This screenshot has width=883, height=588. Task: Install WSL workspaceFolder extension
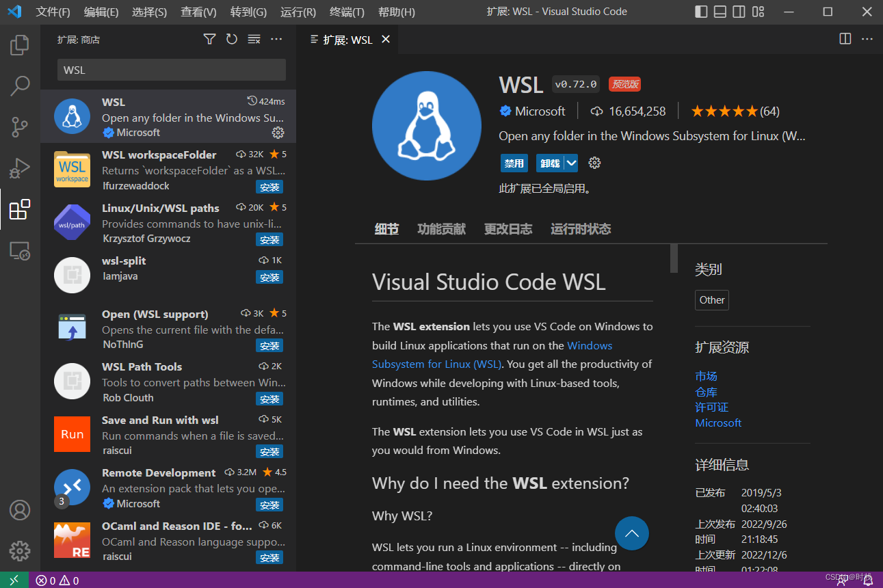click(269, 187)
